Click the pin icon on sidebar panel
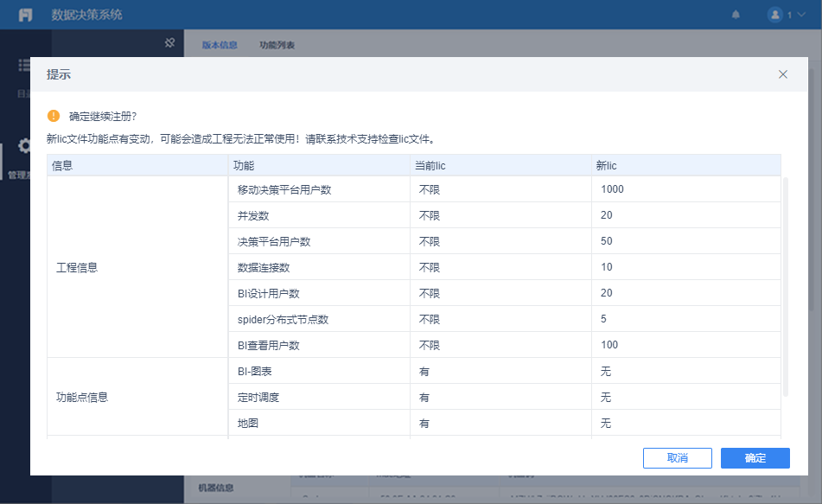 pos(170,42)
